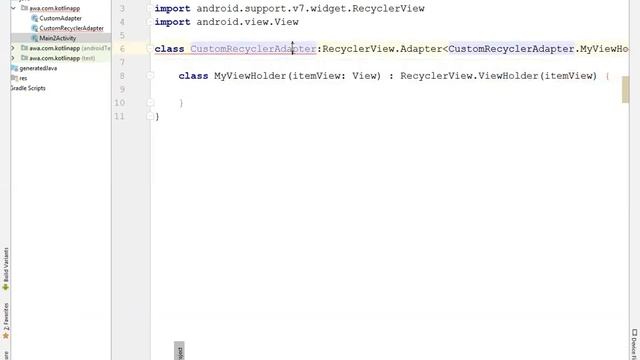Open CustomRecyclerAdapter in the project tree
This screenshot has height=360, width=640.
point(71,28)
